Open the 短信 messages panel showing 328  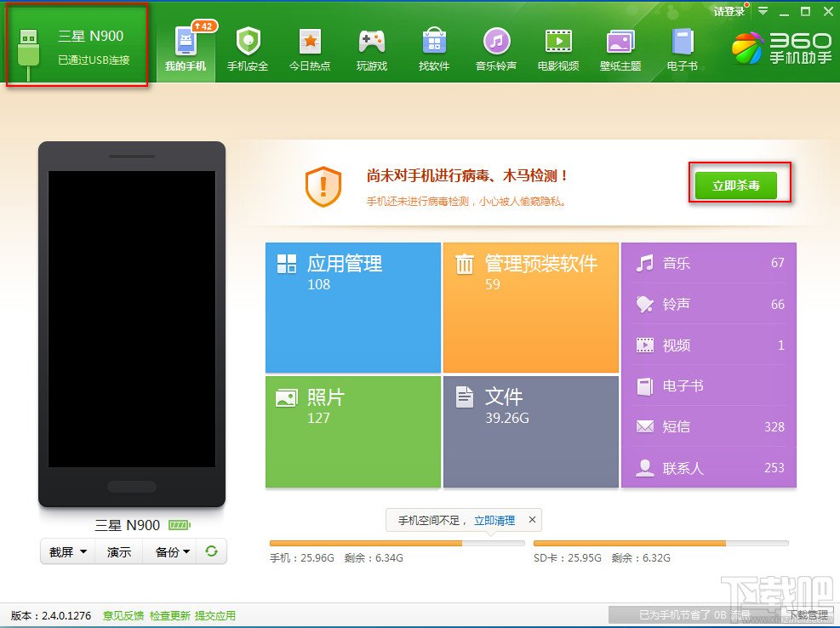709,426
